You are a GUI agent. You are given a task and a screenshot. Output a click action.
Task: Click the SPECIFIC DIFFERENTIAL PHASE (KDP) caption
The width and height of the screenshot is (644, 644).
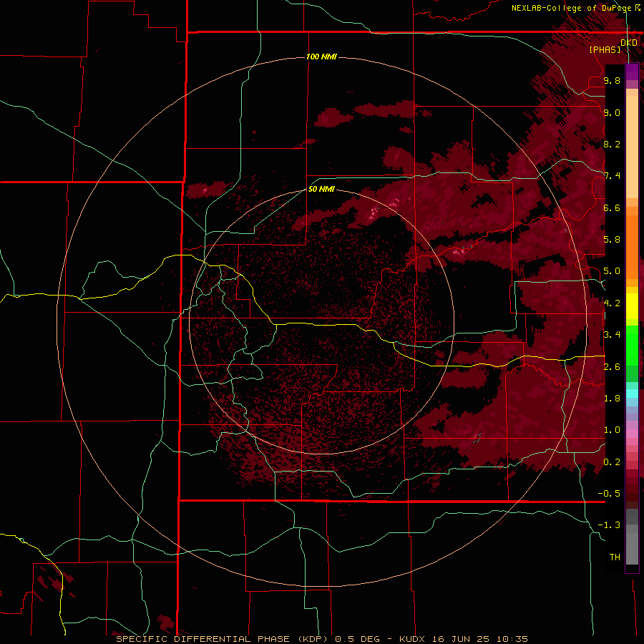[223, 639]
